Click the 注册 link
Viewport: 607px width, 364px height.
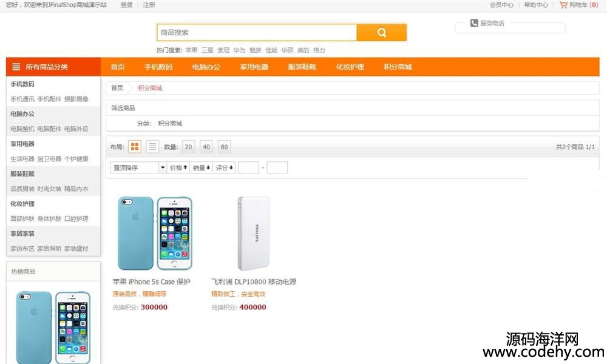(x=149, y=5)
